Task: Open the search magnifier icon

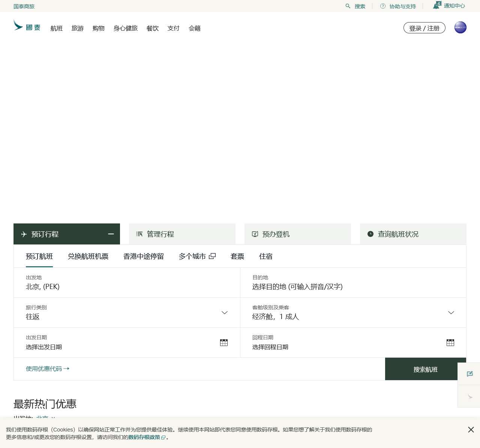Action: pyautogui.click(x=348, y=6)
